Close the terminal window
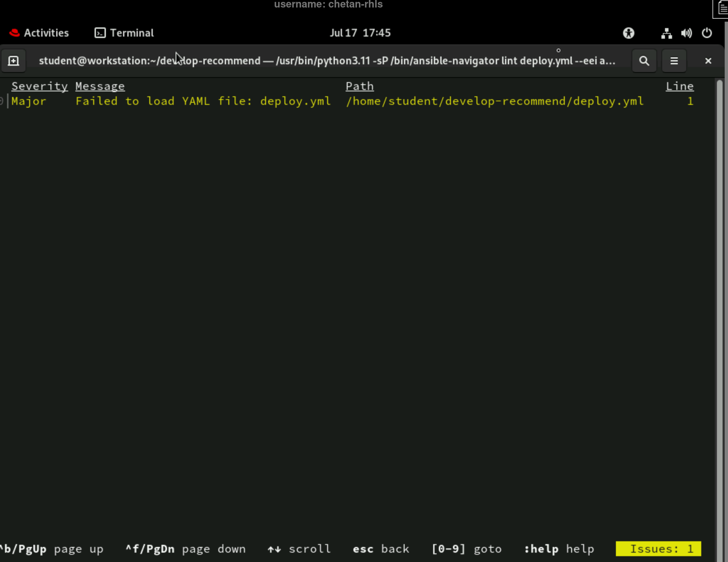728x562 pixels. [708, 61]
